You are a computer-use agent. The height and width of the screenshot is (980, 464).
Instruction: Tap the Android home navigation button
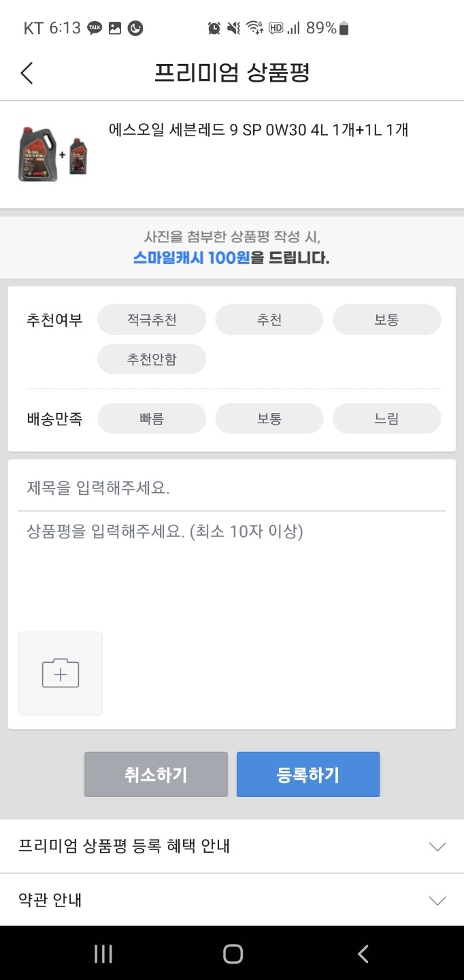coord(232,953)
